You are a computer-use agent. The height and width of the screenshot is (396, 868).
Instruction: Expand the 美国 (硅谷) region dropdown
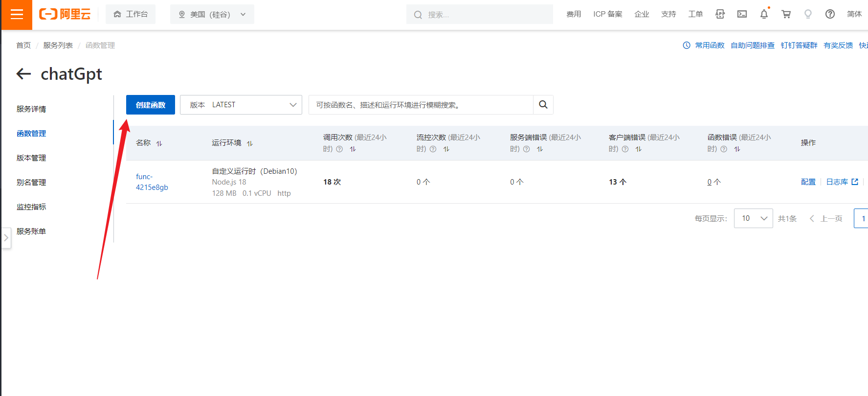click(212, 14)
